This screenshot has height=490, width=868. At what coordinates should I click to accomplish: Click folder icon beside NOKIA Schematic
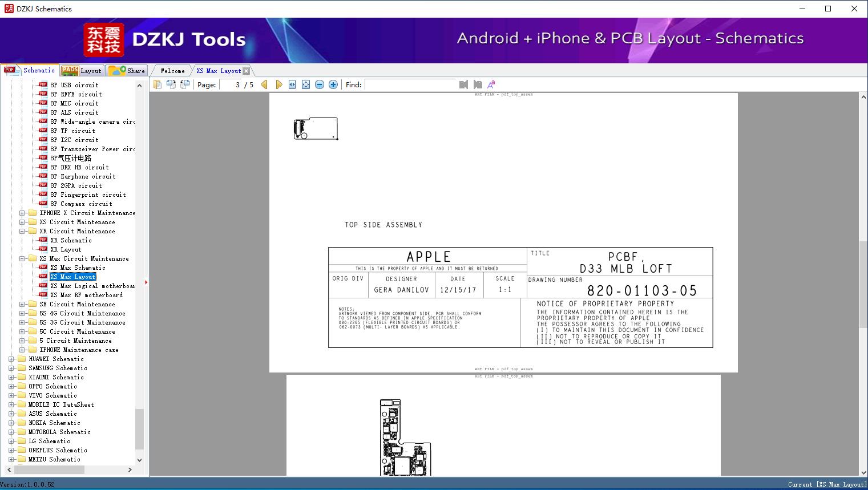22,423
